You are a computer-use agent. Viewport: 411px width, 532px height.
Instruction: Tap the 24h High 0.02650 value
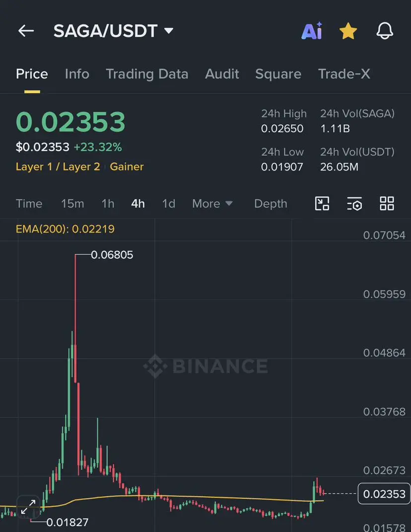point(282,129)
